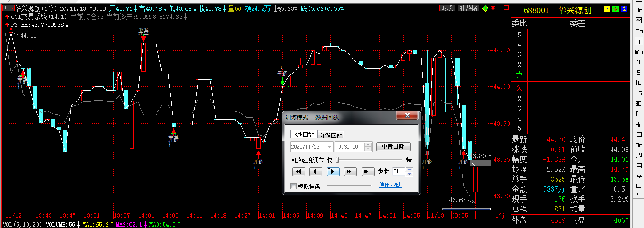Screen dimensions: 644x228
Task: Click the green 卖 label
Action: [519, 75]
